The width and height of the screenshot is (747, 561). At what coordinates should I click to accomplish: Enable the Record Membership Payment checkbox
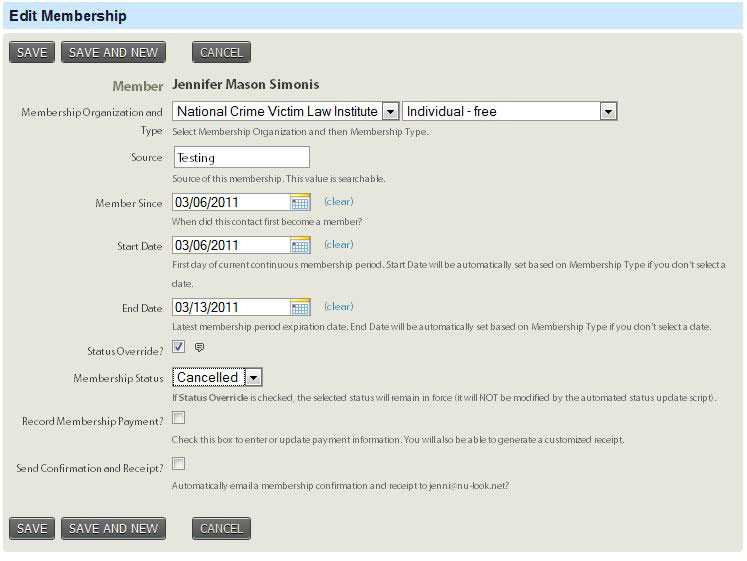pos(179,418)
